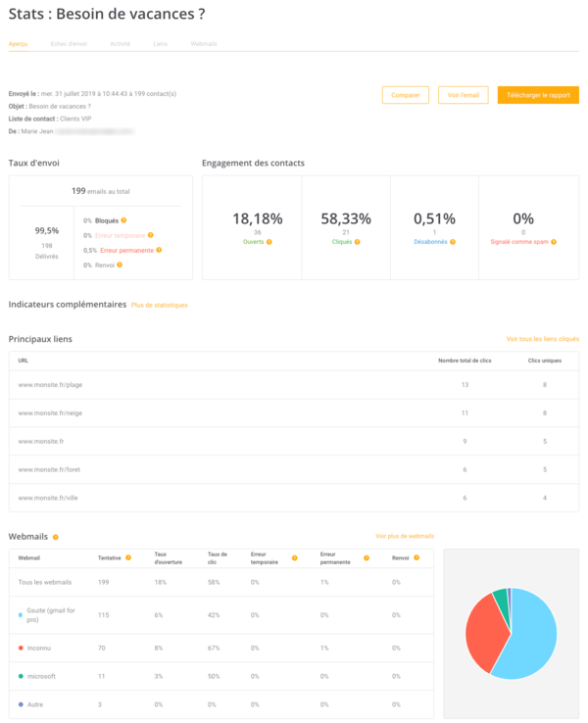Viewport: 588px width, 723px height.
Task: Switch to the Echec d'envoi tab
Action: [x=69, y=44]
